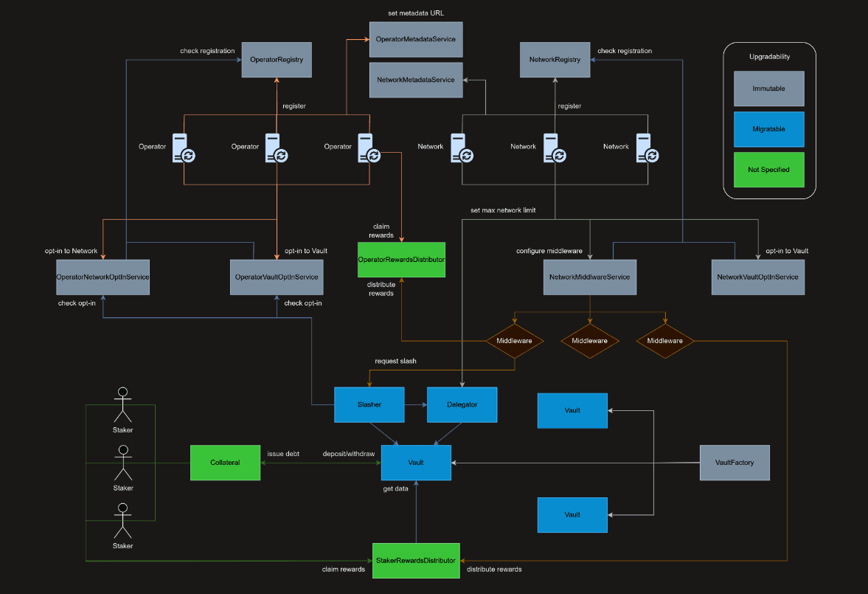This screenshot has height=594, width=868.
Task: Select the OperatorRegistry box
Action: point(277,59)
